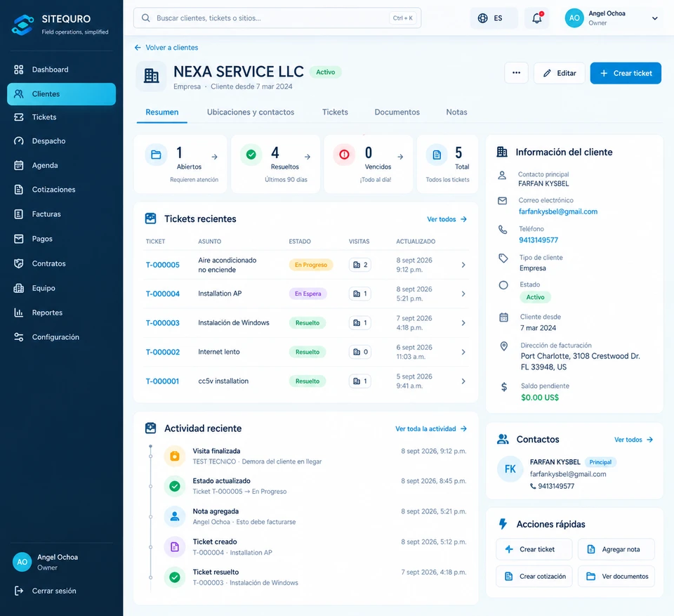Click the $0.00 US$ saldo pendiente value

click(540, 398)
